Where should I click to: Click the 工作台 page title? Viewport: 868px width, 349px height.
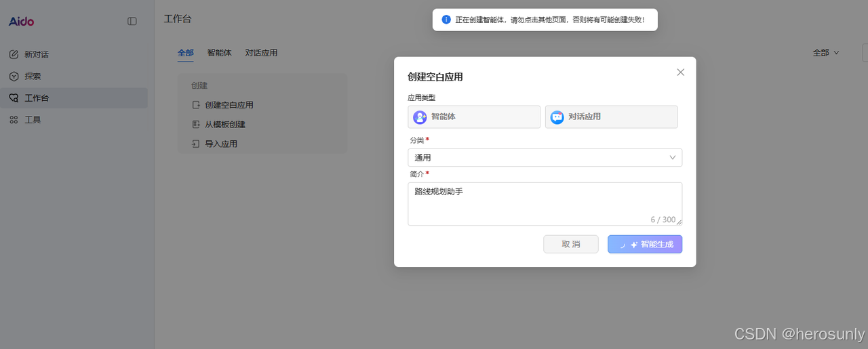178,19
